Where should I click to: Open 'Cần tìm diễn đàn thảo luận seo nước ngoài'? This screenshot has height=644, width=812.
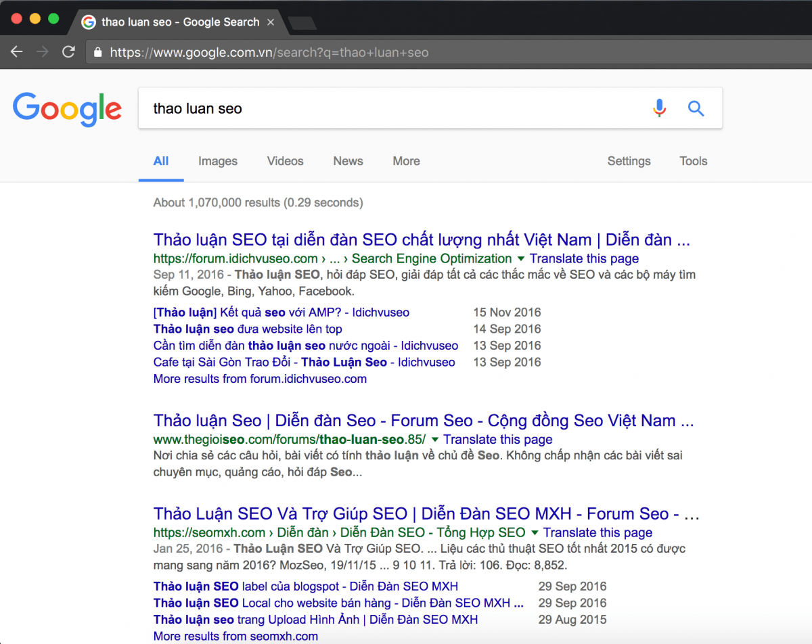tap(306, 346)
